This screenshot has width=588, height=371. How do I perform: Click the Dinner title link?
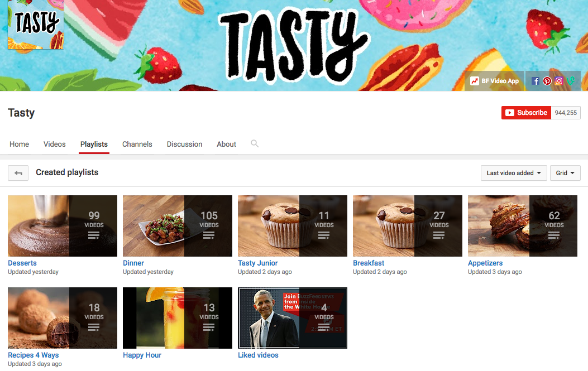coord(133,263)
